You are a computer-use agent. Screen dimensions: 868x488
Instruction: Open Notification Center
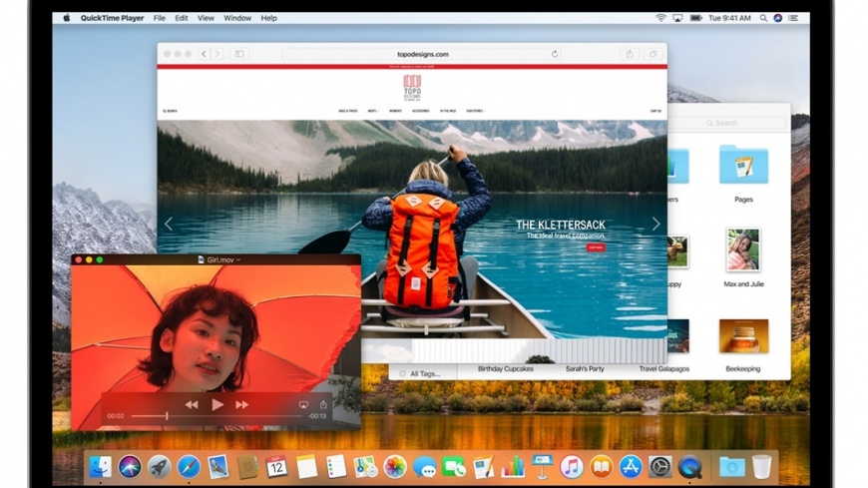coord(793,18)
